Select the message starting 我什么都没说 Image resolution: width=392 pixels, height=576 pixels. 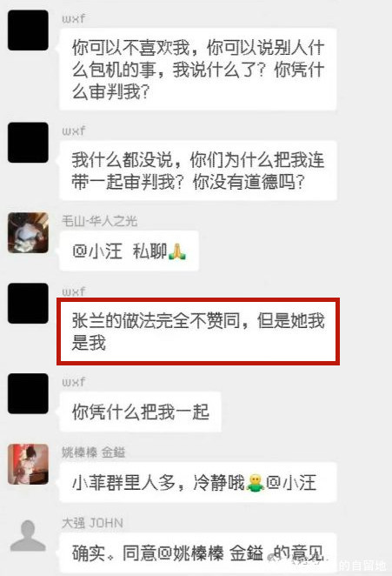point(198,171)
